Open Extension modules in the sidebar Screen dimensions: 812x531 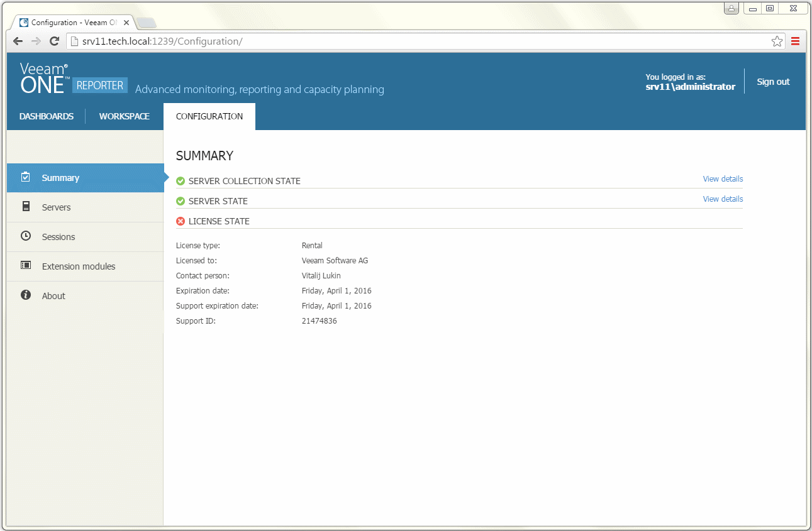(85, 266)
